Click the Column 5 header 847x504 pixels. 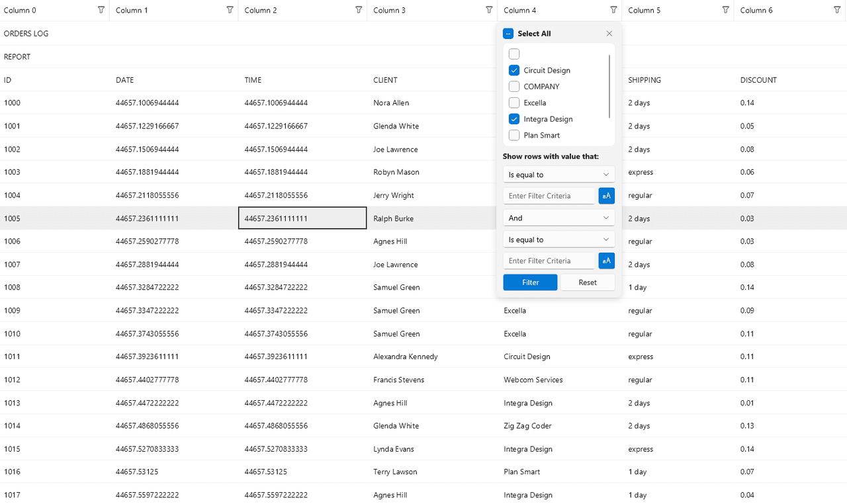(678, 11)
